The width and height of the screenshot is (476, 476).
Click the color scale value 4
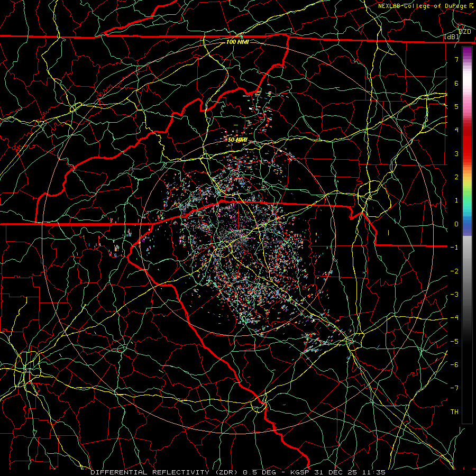(456, 130)
